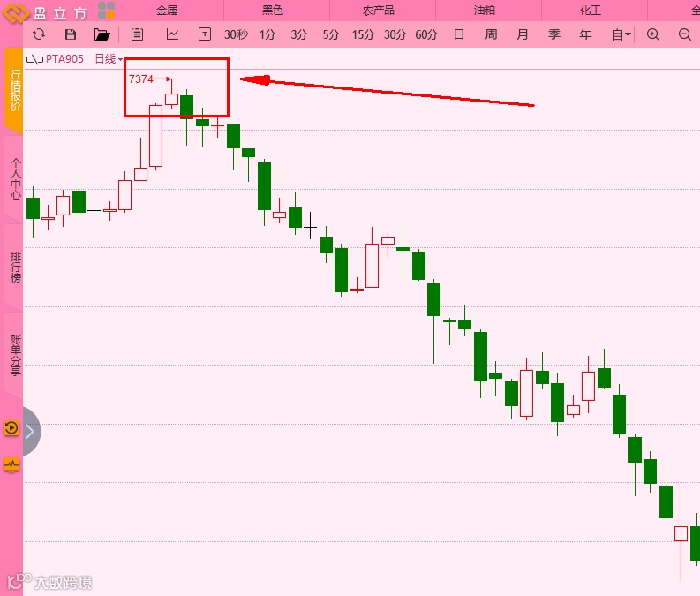Select the 年 yearly timeframe

(x=585, y=34)
